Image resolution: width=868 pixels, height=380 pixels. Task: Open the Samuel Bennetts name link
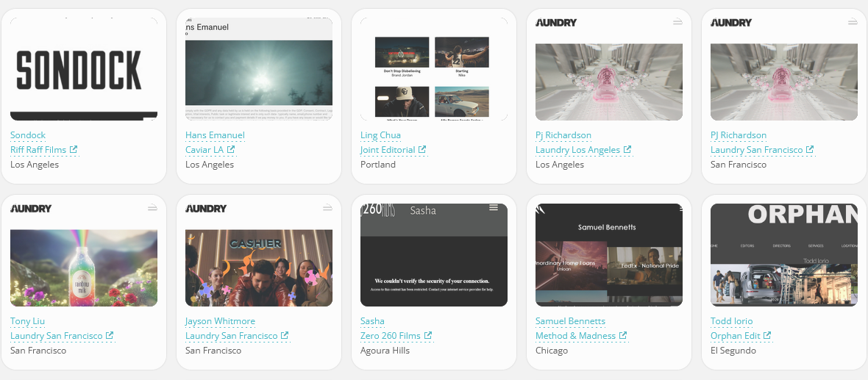pos(570,321)
